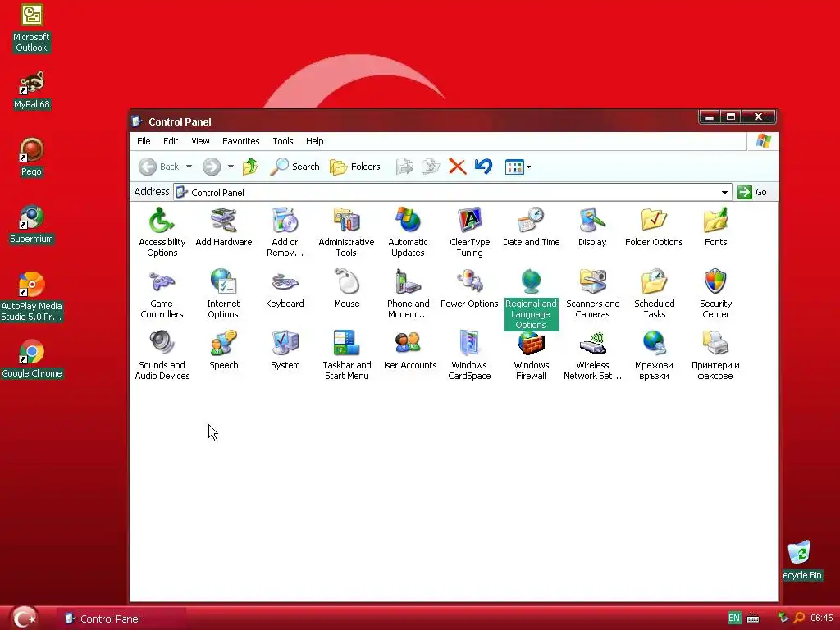
Task: Toggle the Folders pane button
Action: tap(354, 167)
